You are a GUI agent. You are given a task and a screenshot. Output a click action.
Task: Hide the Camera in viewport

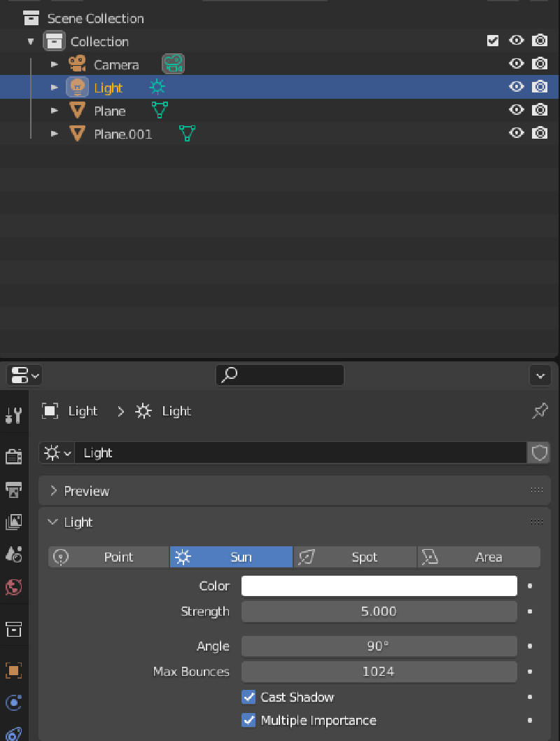tap(517, 64)
